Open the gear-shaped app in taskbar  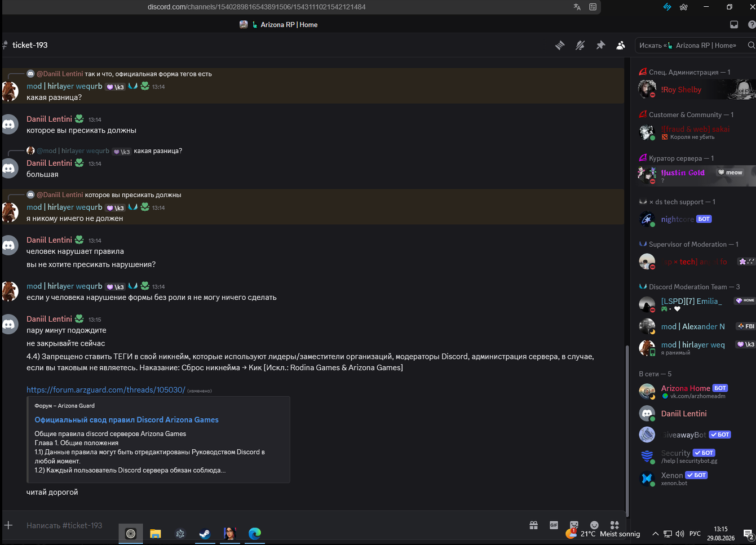coord(180,533)
